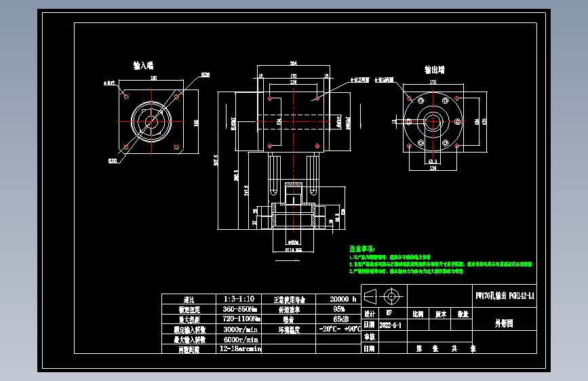Select the 3000r/min speed value

click(240, 329)
